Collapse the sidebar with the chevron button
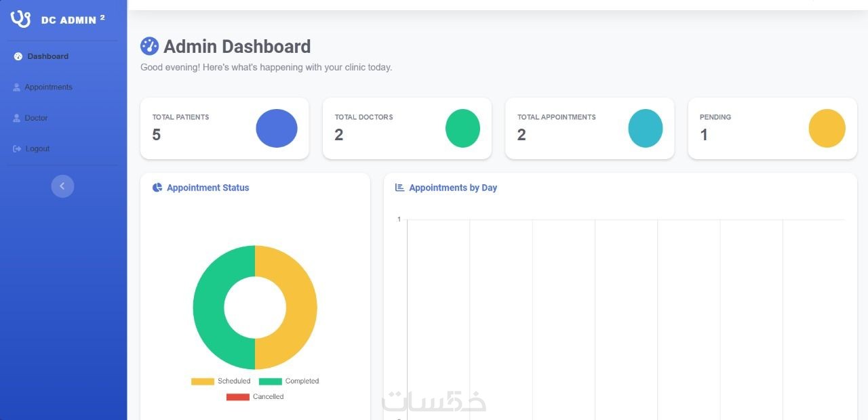This screenshot has width=868, height=420. click(x=62, y=186)
